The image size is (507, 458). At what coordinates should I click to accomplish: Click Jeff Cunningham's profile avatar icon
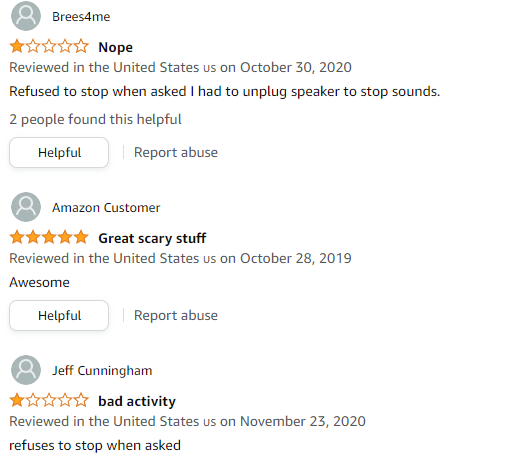click(x=26, y=370)
